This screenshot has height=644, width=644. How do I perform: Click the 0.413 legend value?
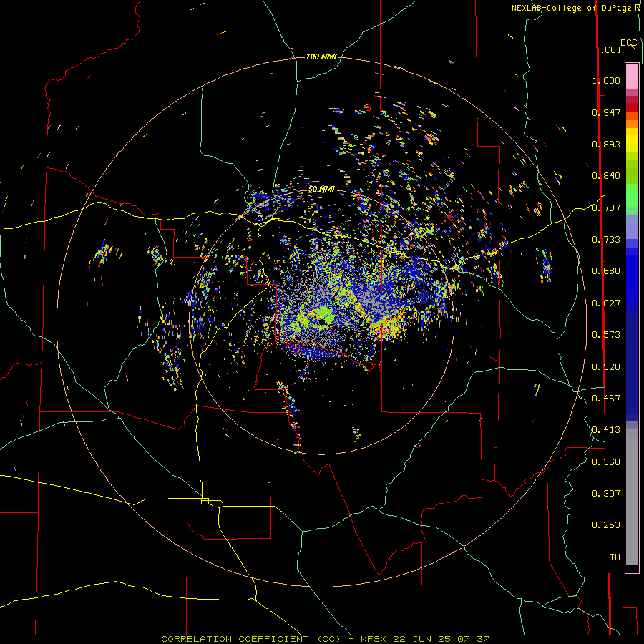pos(606,430)
